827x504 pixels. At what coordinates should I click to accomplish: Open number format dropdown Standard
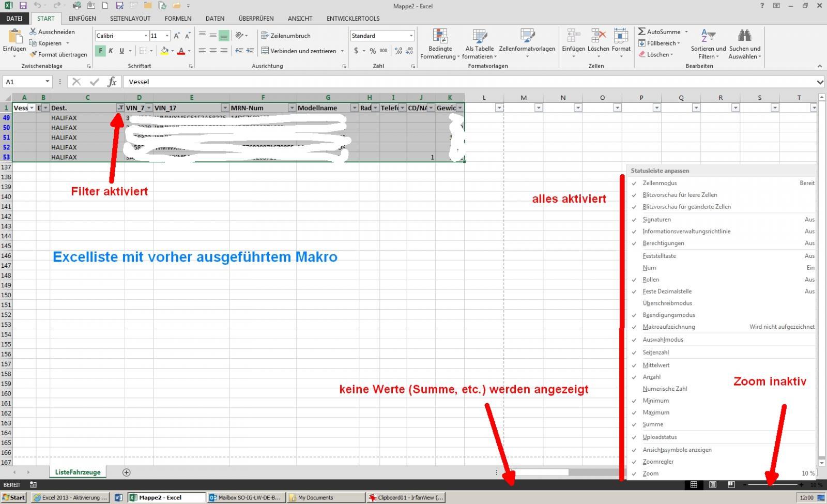point(411,36)
